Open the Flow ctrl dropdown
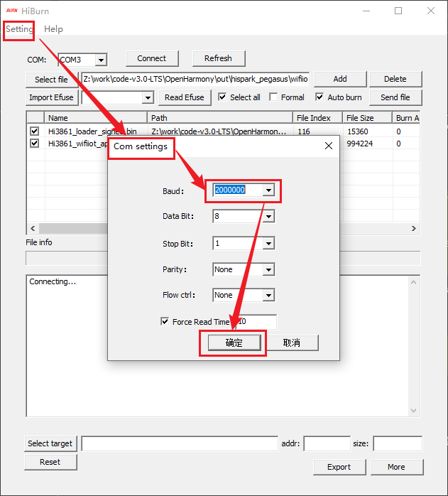The width and height of the screenshot is (448, 496). pyautogui.click(x=269, y=296)
